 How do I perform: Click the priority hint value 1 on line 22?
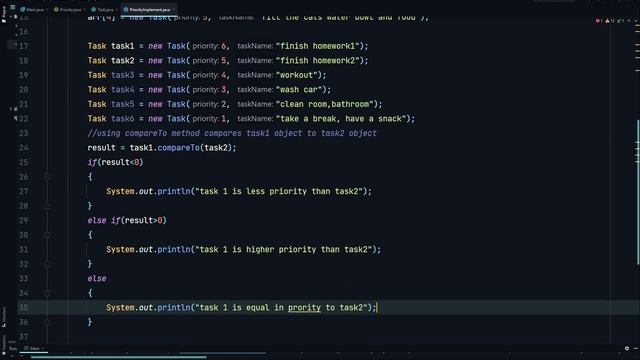coord(223,119)
